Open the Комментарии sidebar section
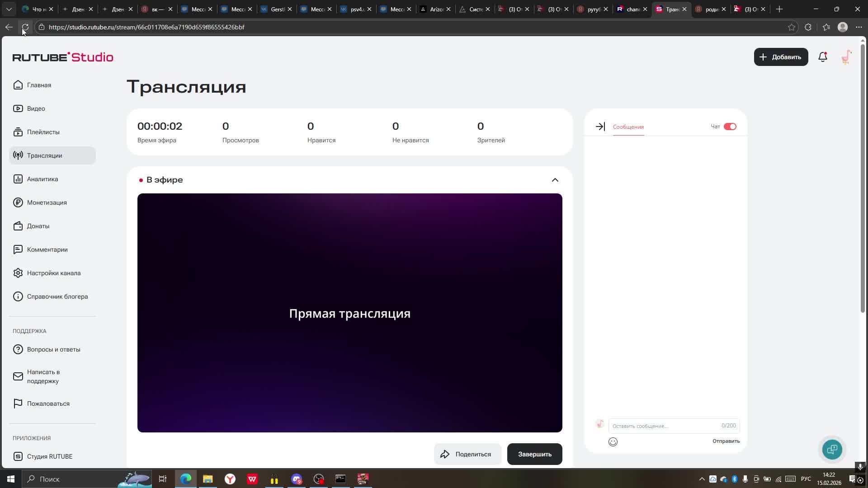The image size is (868, 488). coord(47,249)
